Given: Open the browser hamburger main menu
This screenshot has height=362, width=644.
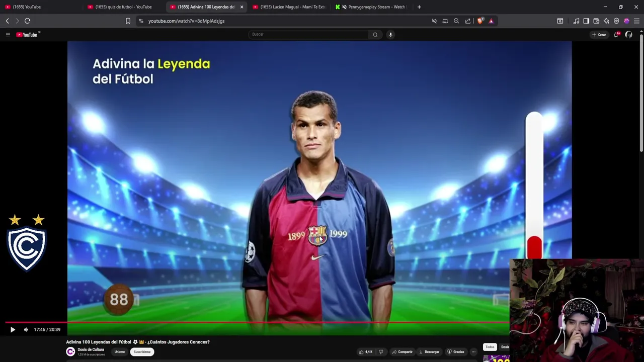Looking at the screenshot, I should (x=636, y=21).
